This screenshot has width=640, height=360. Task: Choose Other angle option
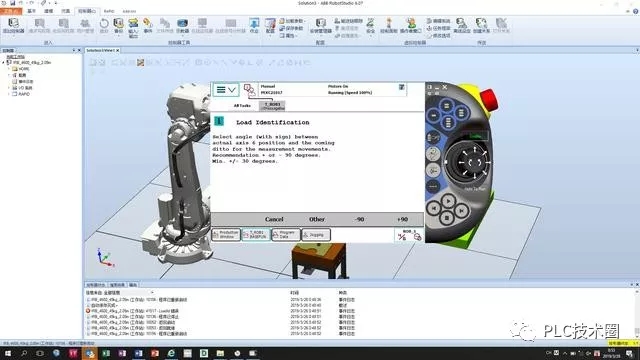click(317, 219)
